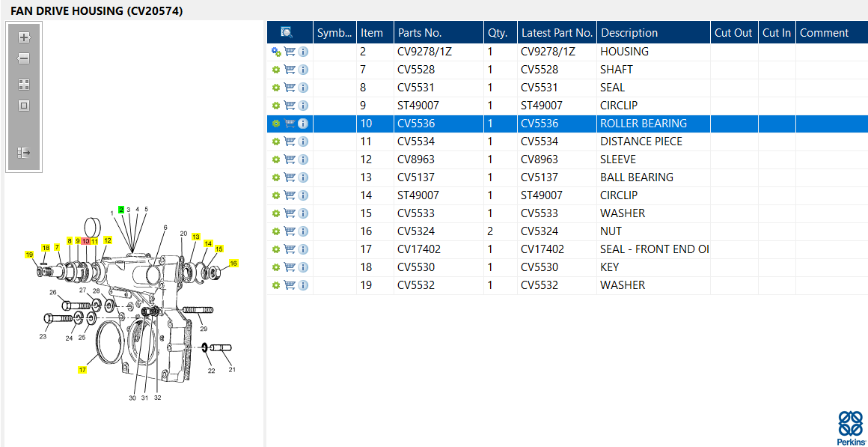
Task: Select yellow callout 12 on diagram
Action: coord(108,240)
